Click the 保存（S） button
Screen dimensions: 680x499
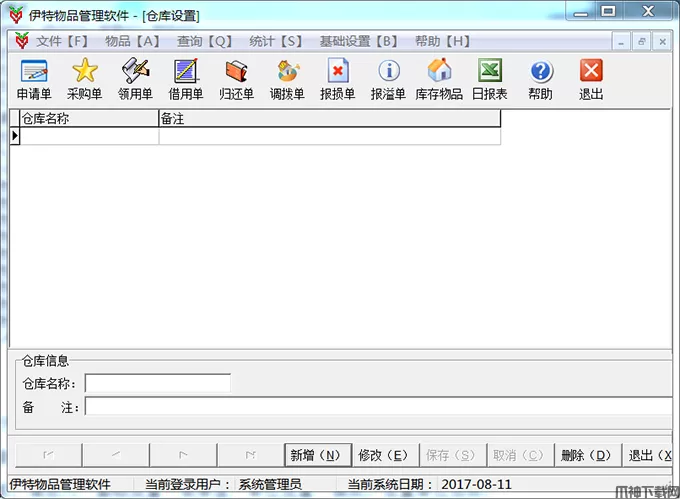point(453,455)
